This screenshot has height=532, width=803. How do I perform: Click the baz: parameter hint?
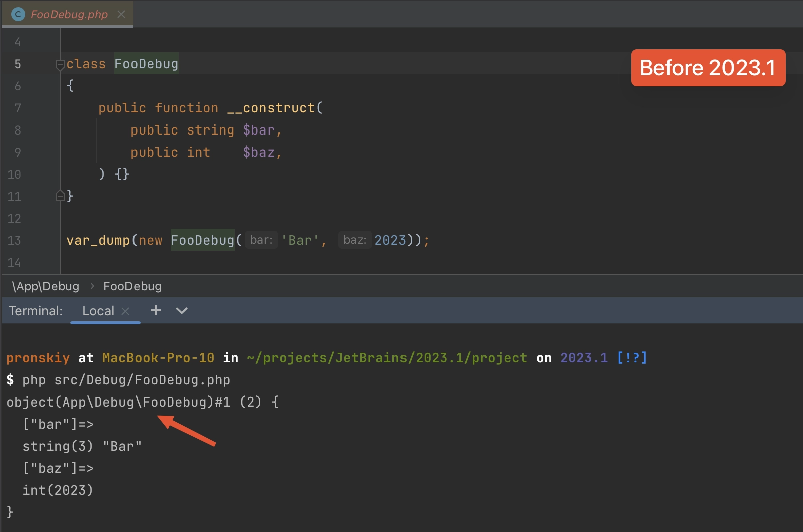[x=355, y=240]
